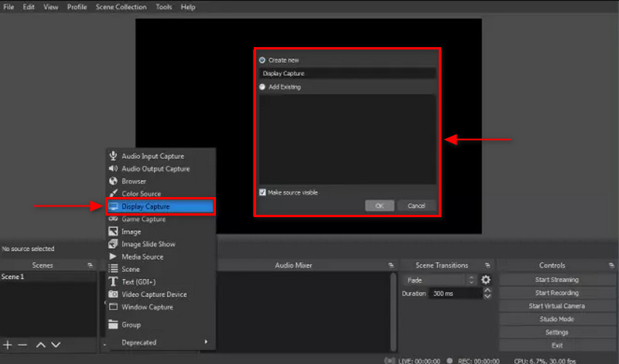Click the CPU usage status text
This screenshot has width=619, height=364.
545,361
